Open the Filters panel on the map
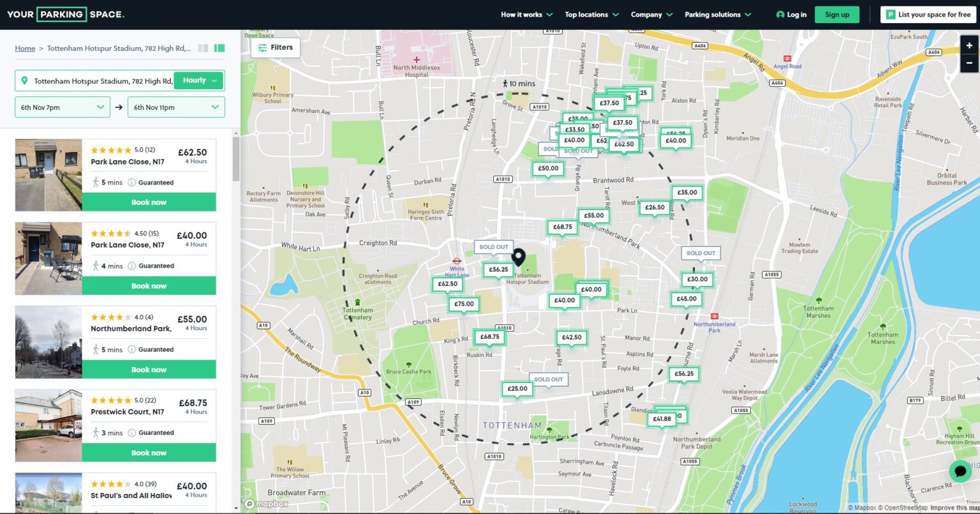 [x=275, y=47]
